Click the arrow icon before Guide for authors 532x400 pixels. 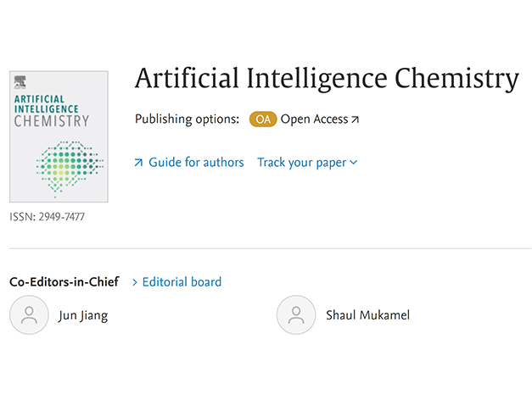point(138,163)
